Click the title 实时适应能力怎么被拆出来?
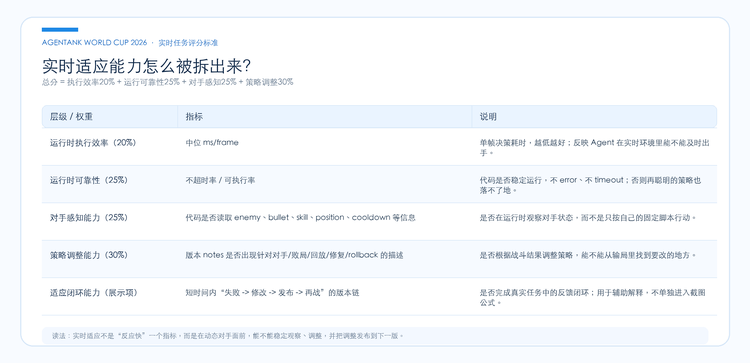The width and height of the screenshot is (750, 363). (x=147, y=66)
